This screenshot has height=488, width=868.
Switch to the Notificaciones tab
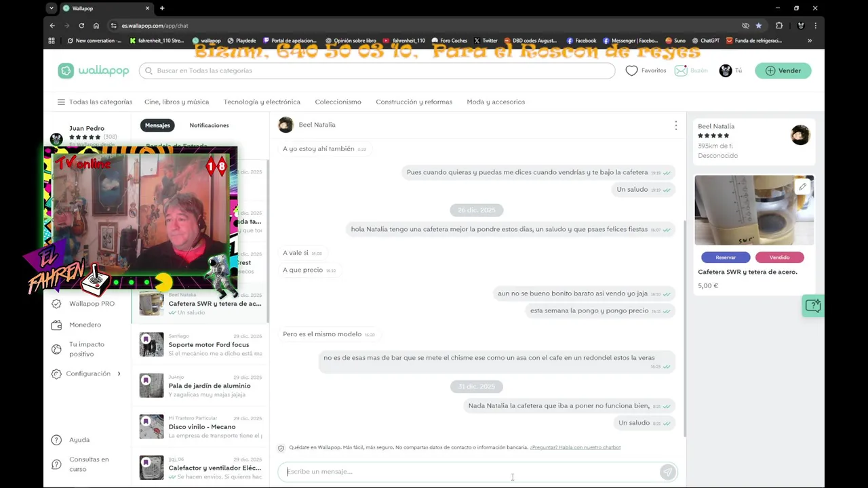(209, 125)
